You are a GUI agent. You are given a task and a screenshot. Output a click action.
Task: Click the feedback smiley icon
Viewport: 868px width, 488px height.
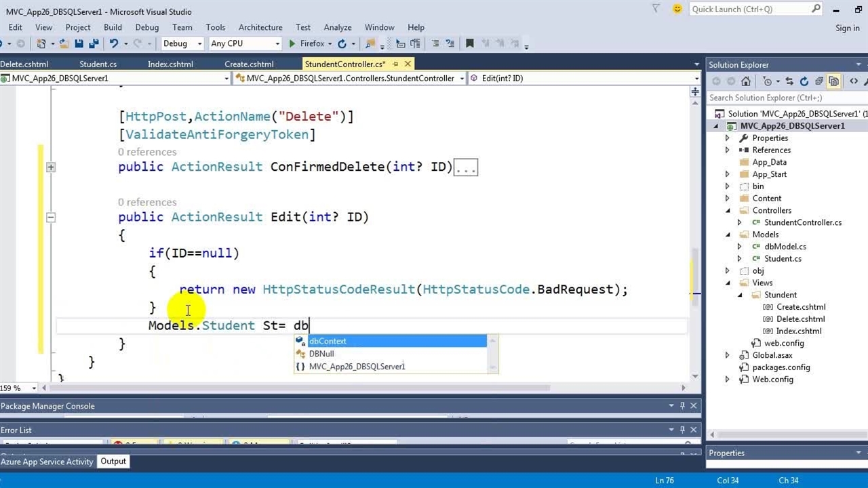click(x=677, y=9)
